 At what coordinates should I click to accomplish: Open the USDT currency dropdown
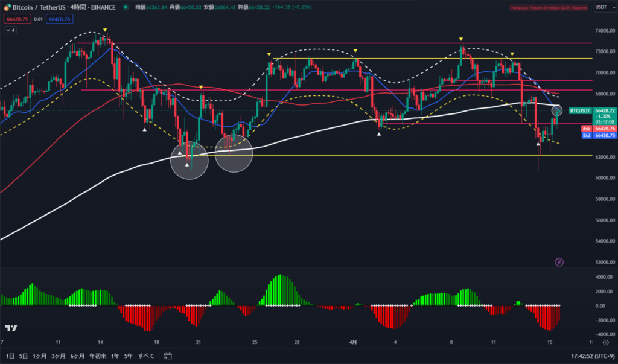(x=605, y=7)
